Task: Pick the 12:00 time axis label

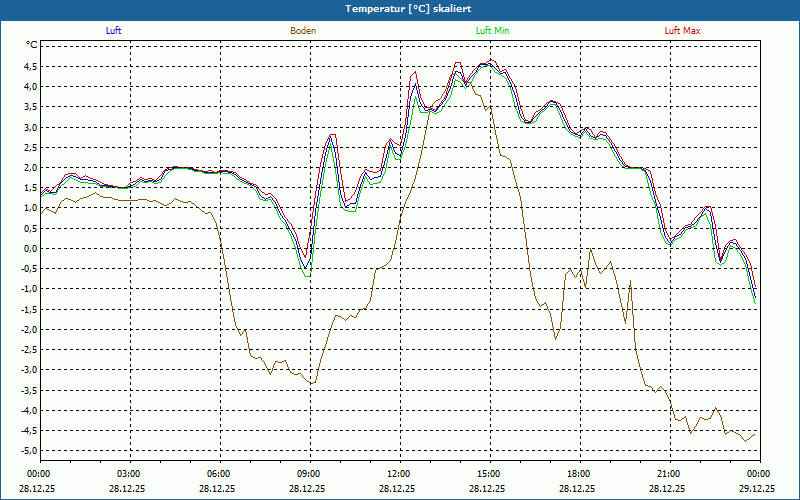Action: click(399, 474)
